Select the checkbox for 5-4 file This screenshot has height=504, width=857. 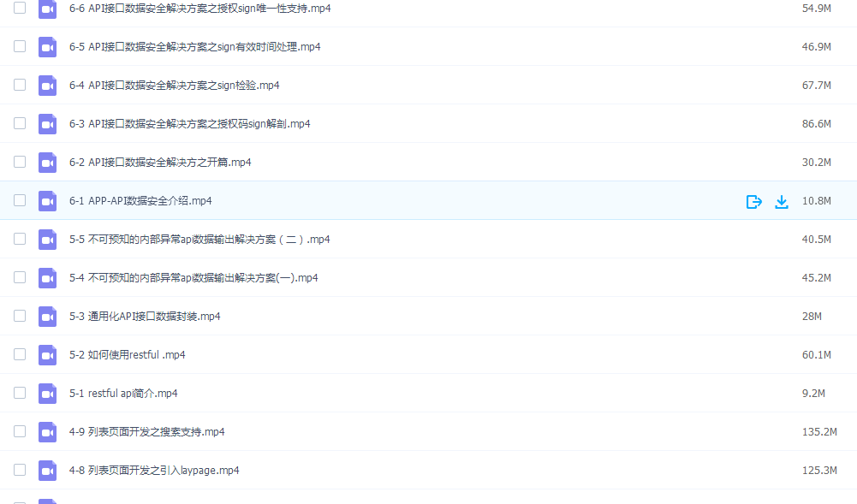(x=20, y=277)
